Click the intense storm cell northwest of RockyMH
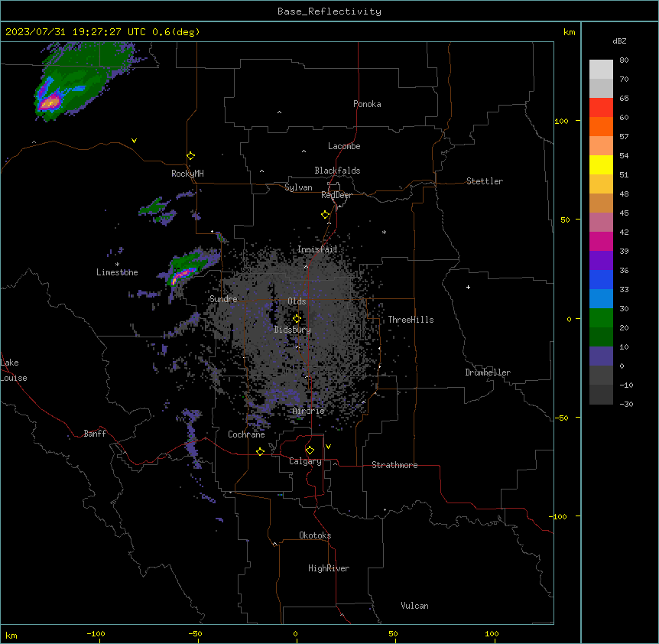The height and width of the screenshot is (644, 659). 50,102
